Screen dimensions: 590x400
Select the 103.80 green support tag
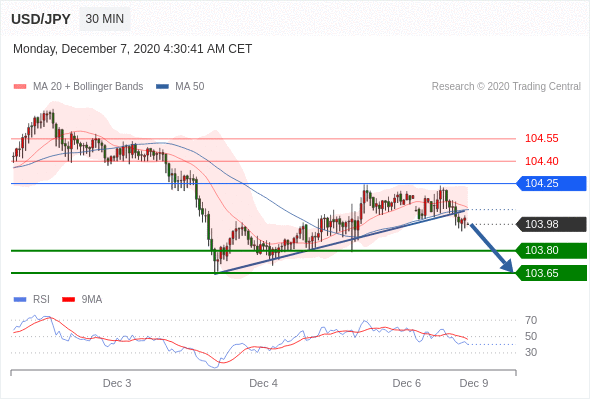(551, 251)
